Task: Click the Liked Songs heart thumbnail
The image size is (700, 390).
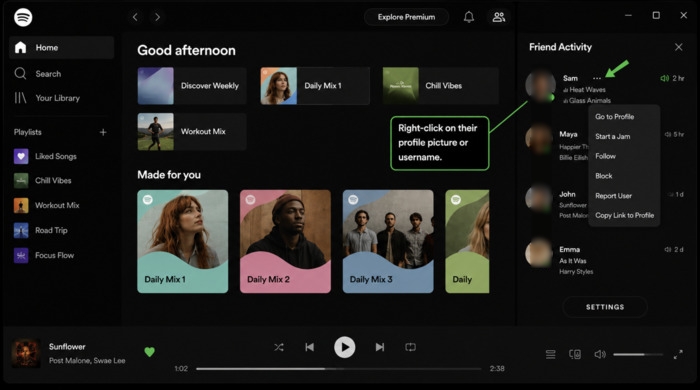Action: 21,156
